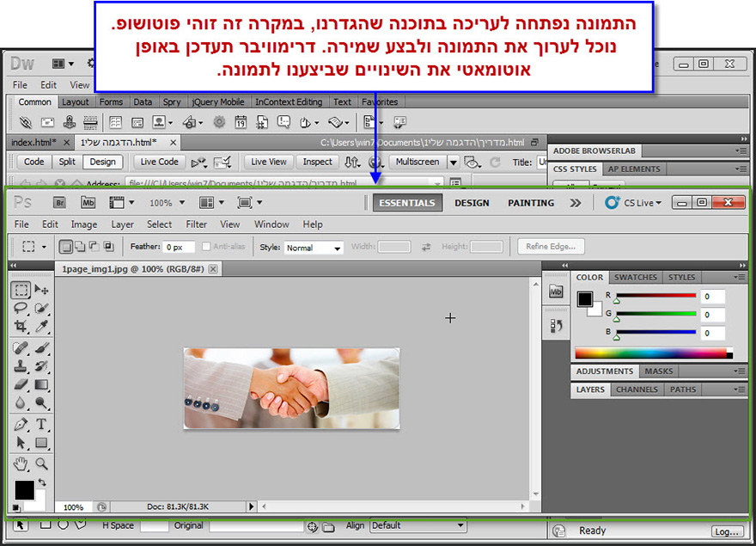Open Photoshop Image menu

point(84,224)
